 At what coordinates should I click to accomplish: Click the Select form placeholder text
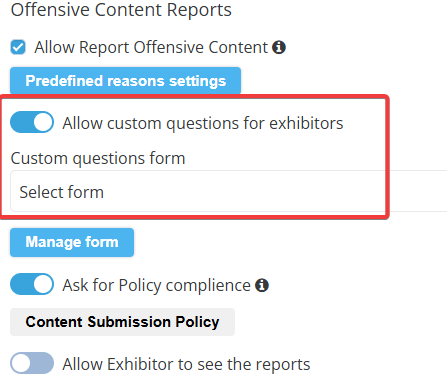coord(62,192)
